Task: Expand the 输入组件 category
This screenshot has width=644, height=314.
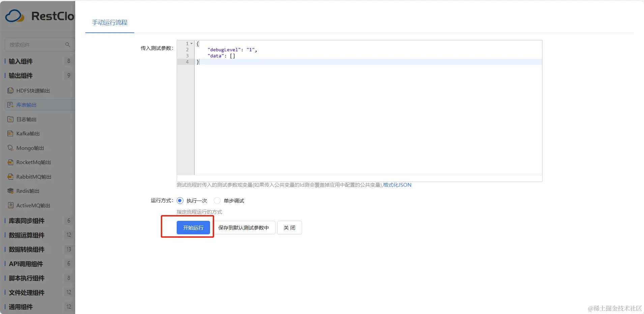Action: [x=21, y=61]
